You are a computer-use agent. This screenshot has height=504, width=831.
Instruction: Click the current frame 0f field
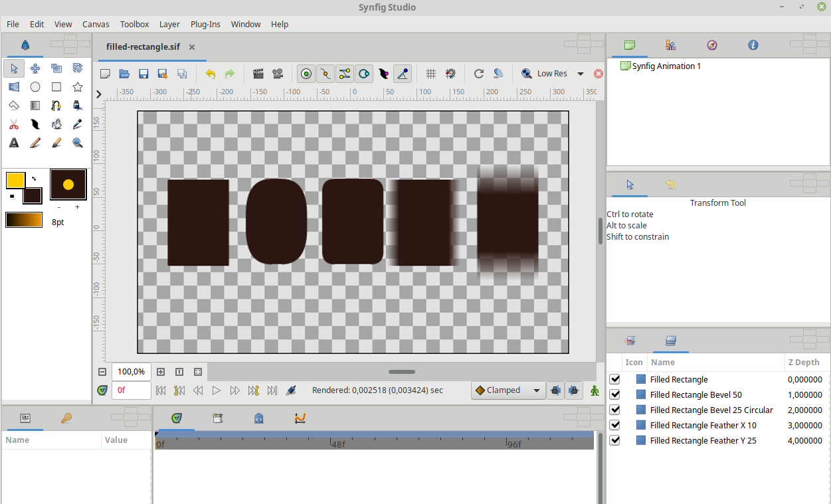131,390
